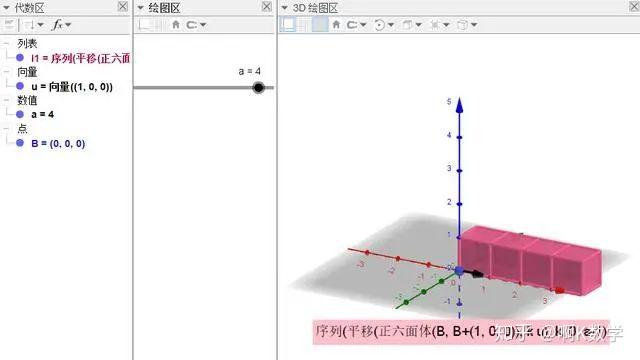Click the pink 序列 formula text box
The height and width of the screenshot is (360, 640).
(461, 332)
